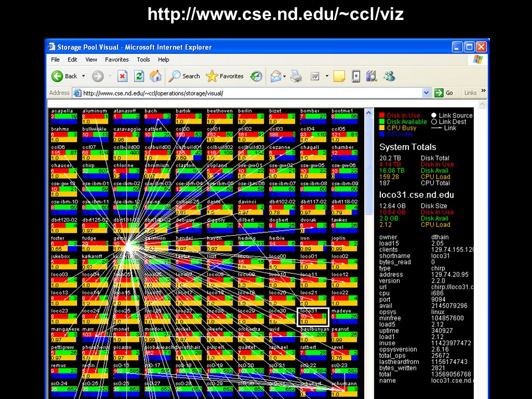Go to the Home page icon
The image size is (532, 399).
[155, 76]
